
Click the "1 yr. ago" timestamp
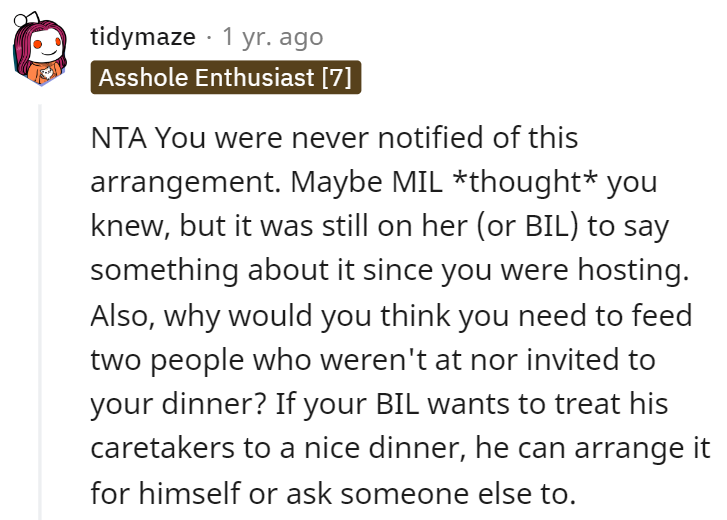272,37
